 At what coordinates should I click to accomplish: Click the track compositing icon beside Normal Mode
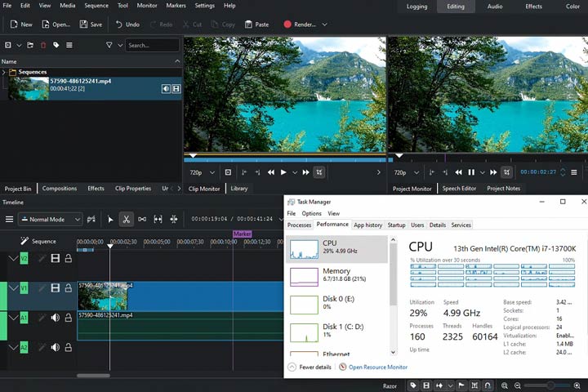[x=91, y=220]
